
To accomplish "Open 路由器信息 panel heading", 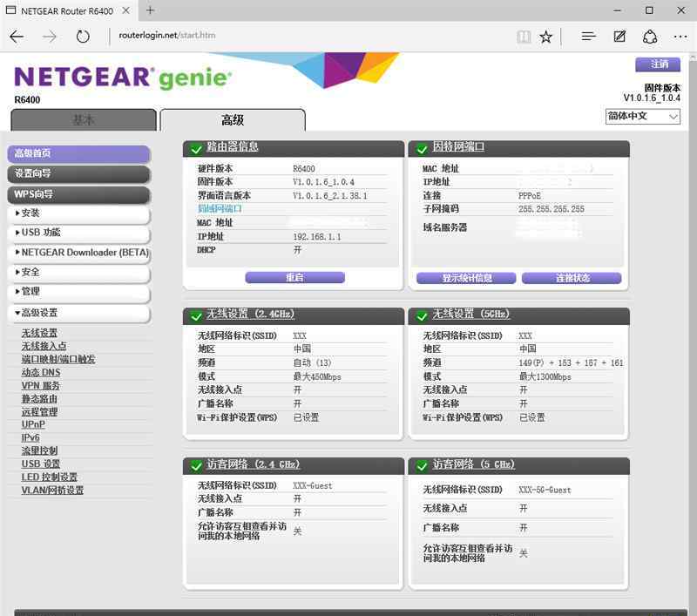I will pos(232,147).
